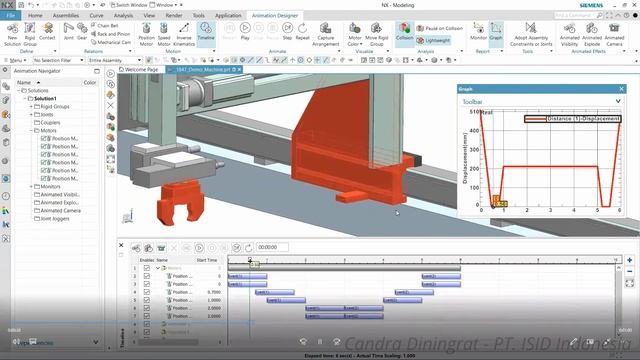Choose Mechanical Cam
This screenshot has width=640, height=360.
111,42
